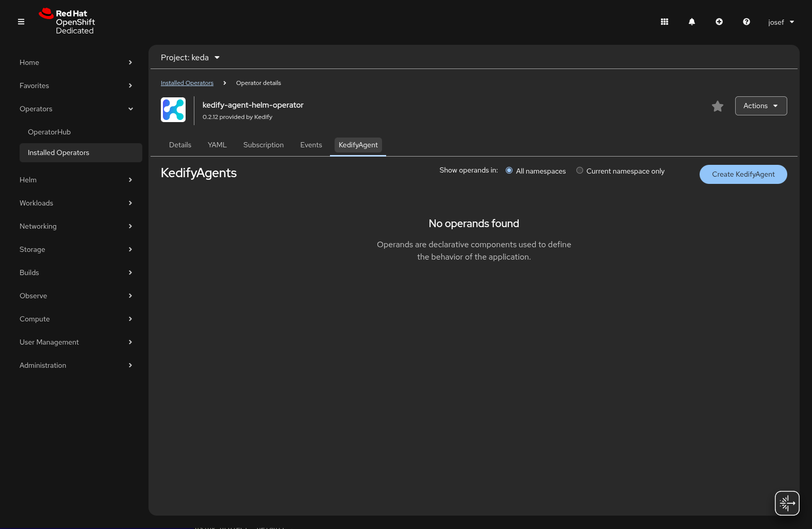Switch to the Events tab

[x=311, y=145]
